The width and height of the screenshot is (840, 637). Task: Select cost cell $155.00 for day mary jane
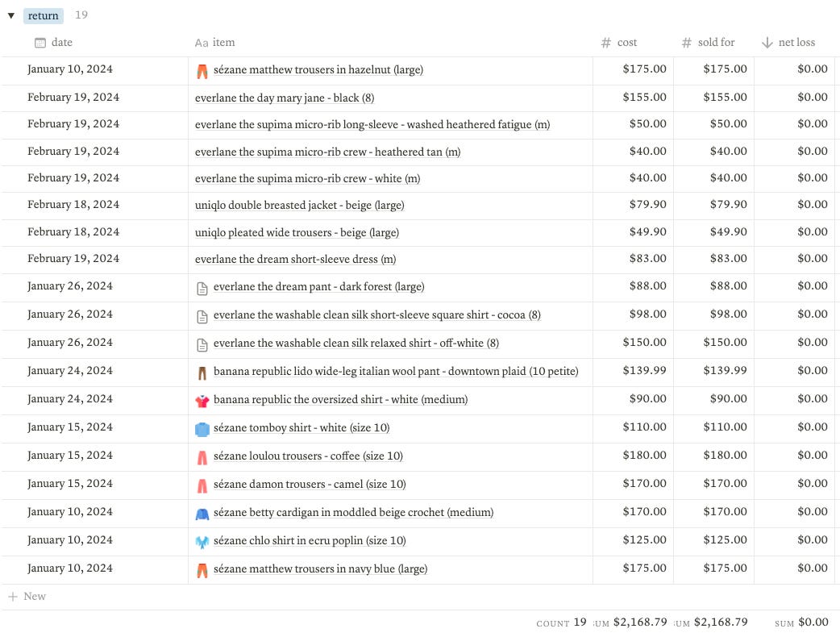tap(633, 98)
